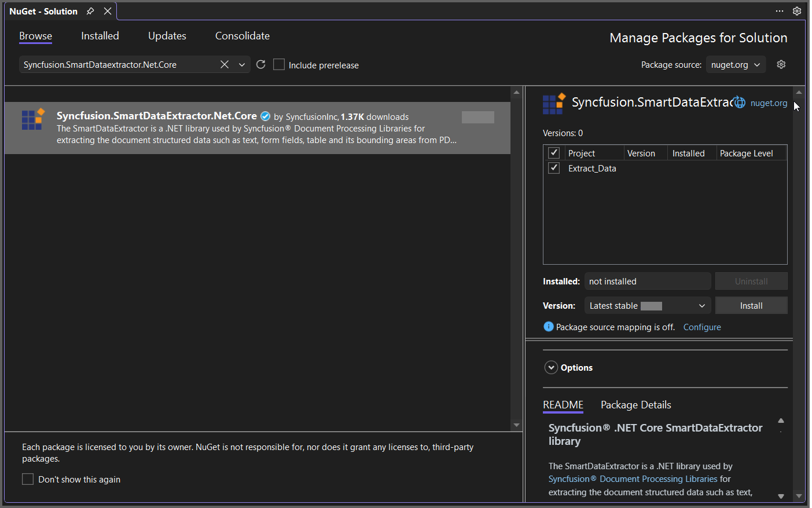812x508 pixels.
Task: Open Syncfusion Document Processing Libraries link
Action: [633, 479]
